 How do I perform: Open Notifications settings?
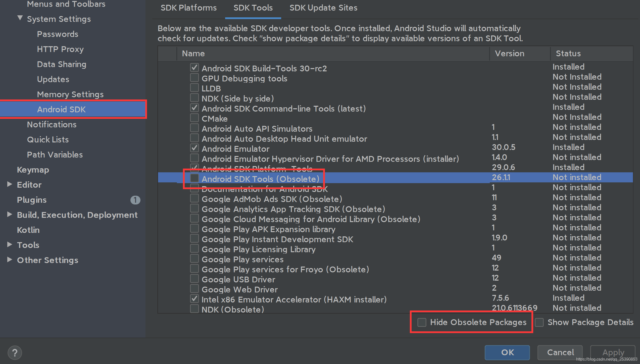click(52, 124)
